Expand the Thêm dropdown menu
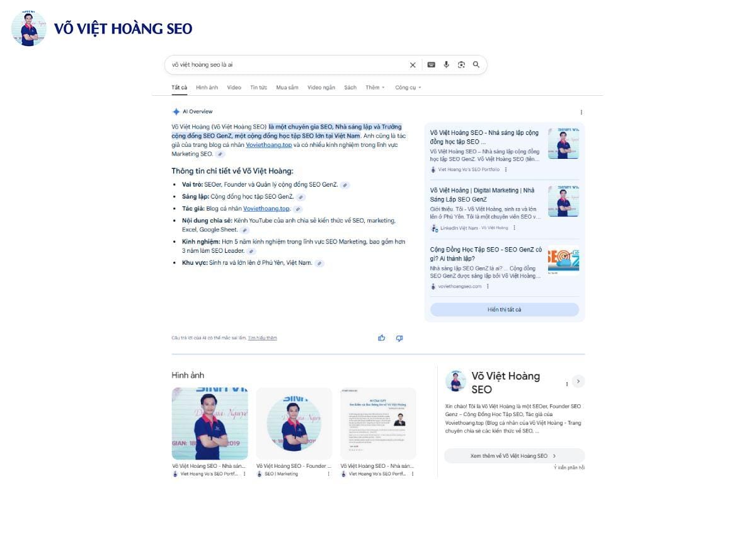The height and width of the screenshot is (534, 756). (x=374, y=88)
